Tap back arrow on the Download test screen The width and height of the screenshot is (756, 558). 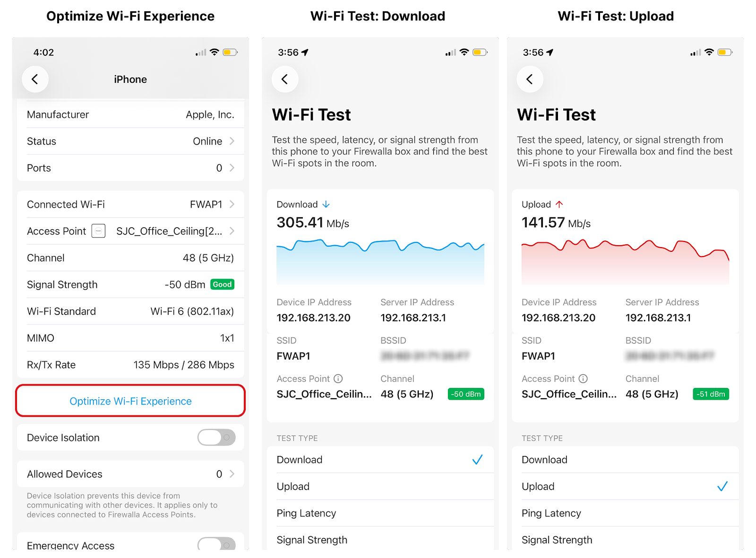click(284, 79)
